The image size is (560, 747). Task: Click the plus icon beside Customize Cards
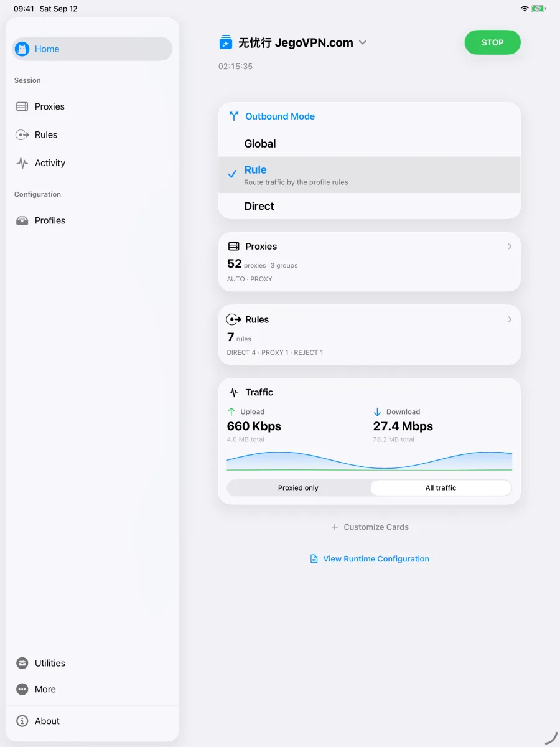pos(335,527)
